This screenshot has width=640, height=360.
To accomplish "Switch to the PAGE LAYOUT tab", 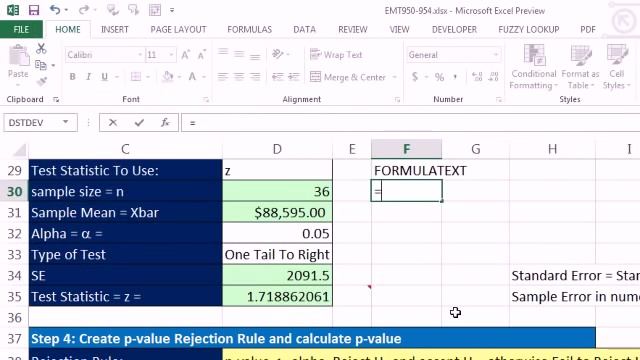I will coord(178,29).
